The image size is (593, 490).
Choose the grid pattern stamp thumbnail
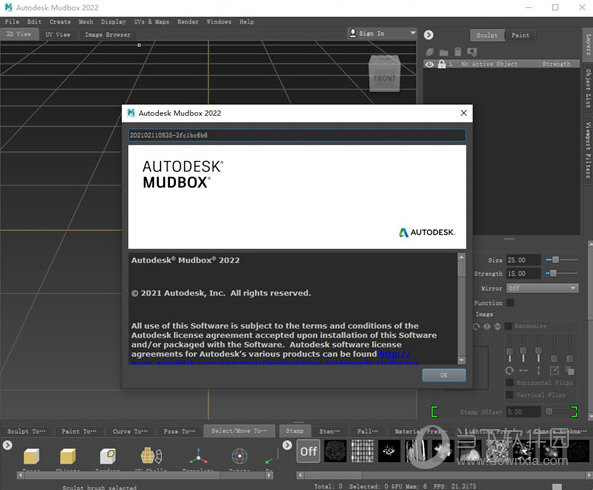tap(362, 451)
